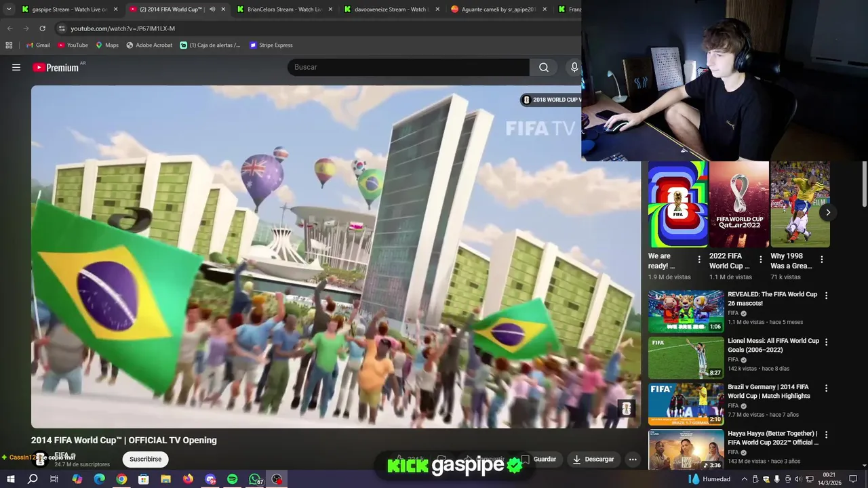
Task: Open options for Brazil v Germany video
Action: click(826, 388)
